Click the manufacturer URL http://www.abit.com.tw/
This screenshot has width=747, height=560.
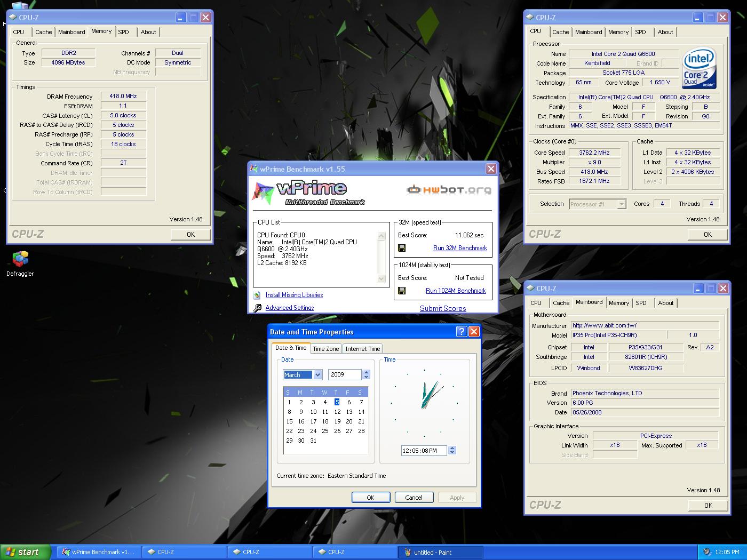645,325
